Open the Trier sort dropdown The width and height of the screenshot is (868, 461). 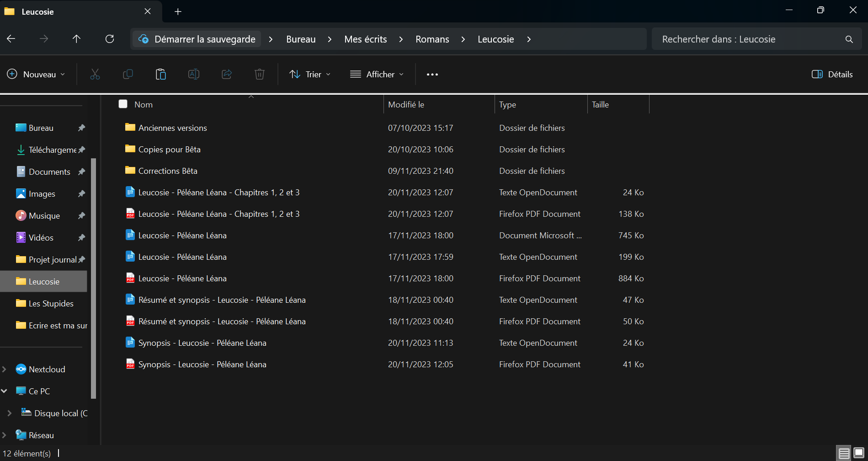[310, 74]
